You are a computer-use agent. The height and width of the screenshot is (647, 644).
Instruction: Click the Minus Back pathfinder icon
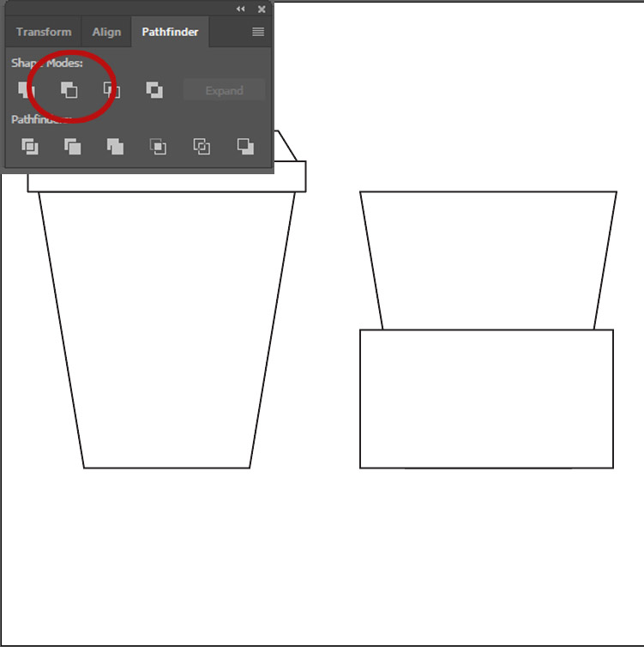[x=245, y=147]
